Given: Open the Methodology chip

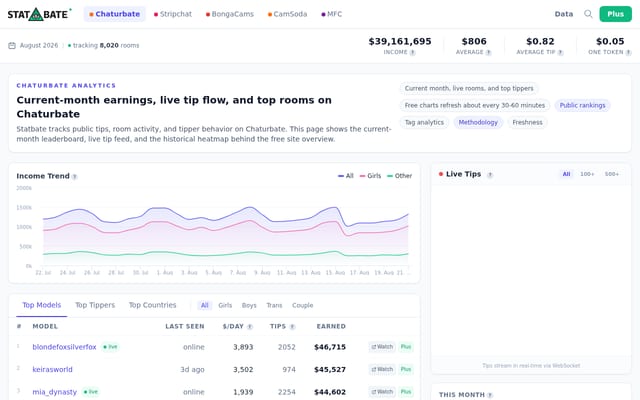Looking at the screenshot, I should pos(478,122).
